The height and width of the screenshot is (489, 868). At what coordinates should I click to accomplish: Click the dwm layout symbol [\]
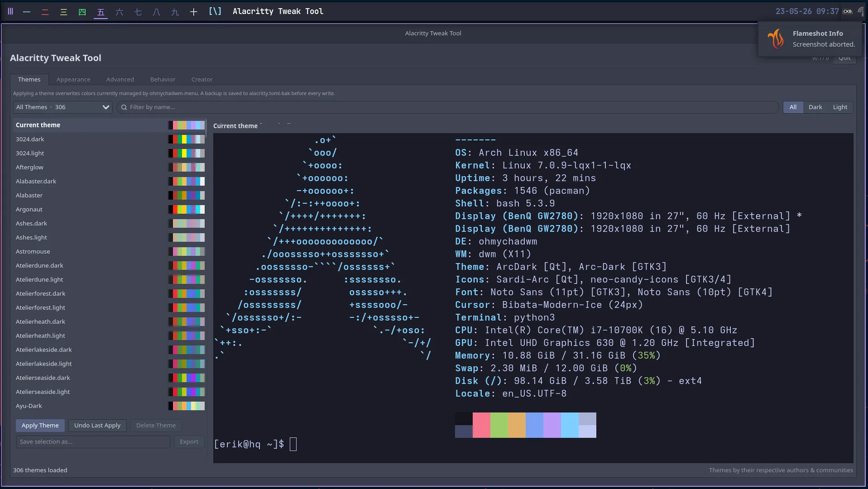tap(215, 11)
